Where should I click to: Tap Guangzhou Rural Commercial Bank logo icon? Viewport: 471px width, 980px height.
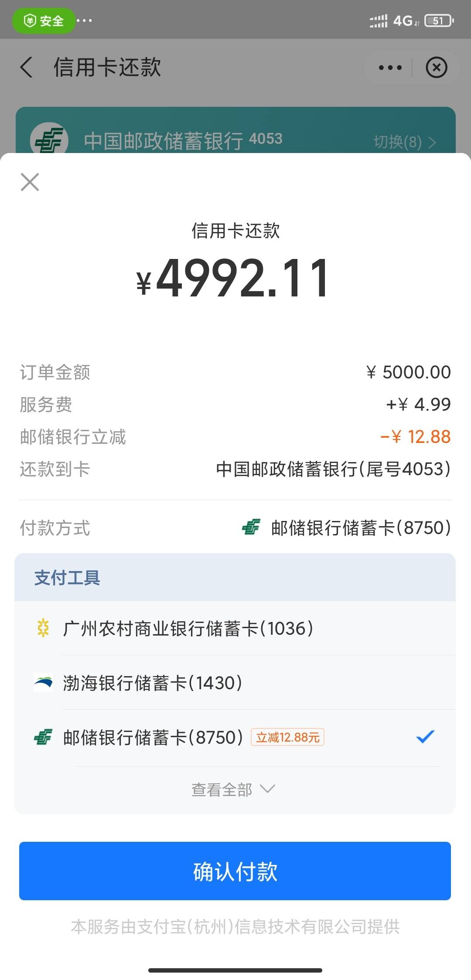coord(43,628)
